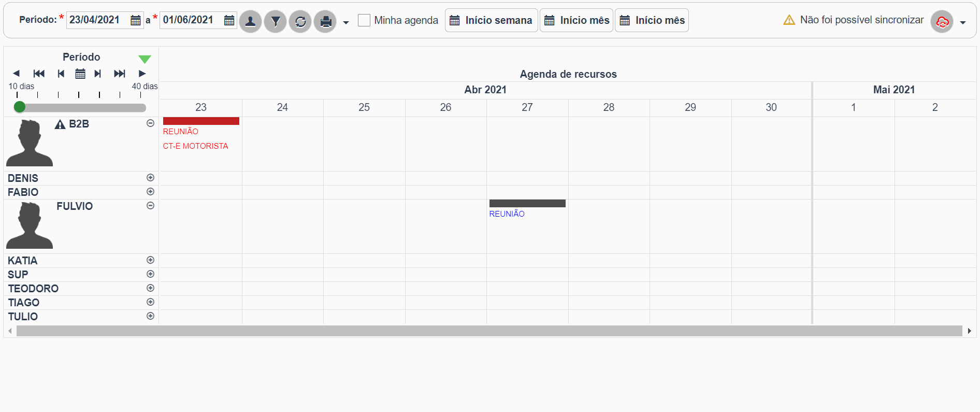Expand the TEODORO resource row

click(150, 288)
